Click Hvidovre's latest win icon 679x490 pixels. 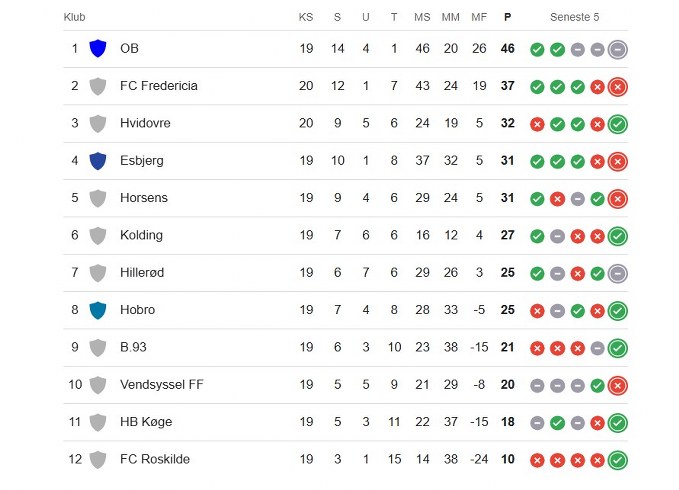coord(617,124)
